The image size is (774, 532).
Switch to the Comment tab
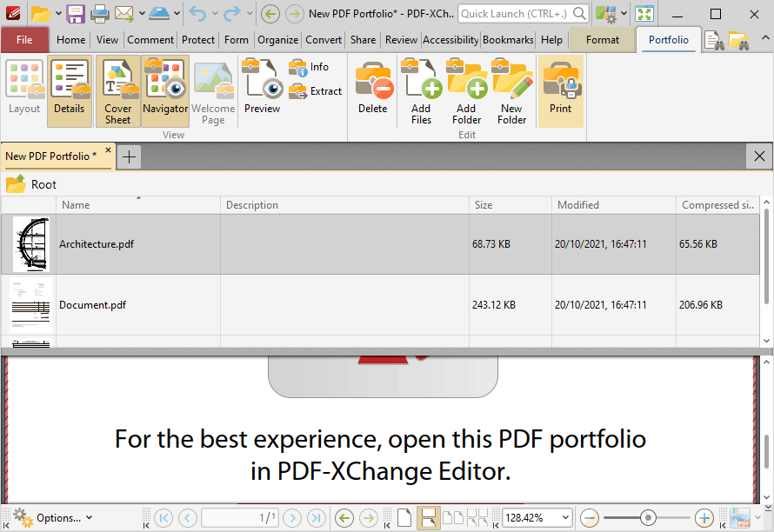150,40
